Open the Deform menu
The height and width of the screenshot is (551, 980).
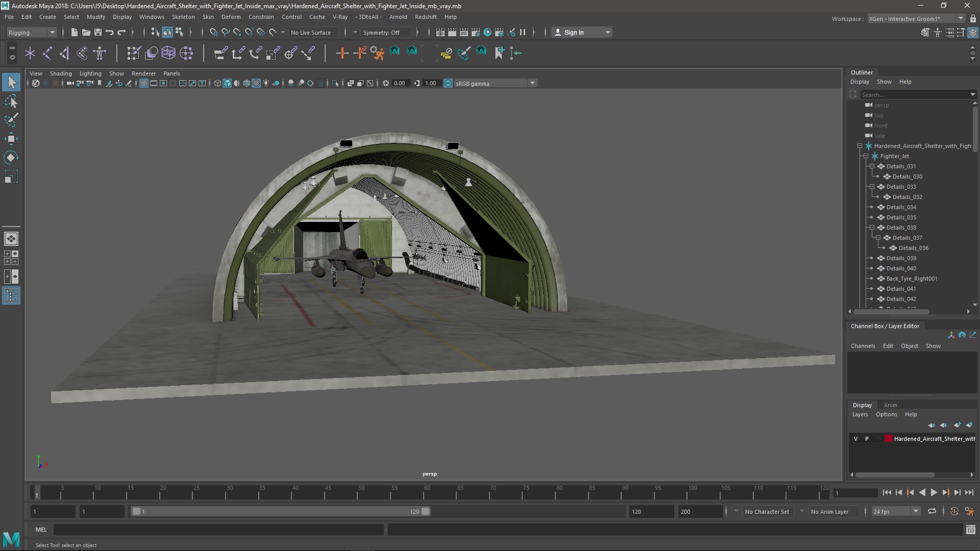point(231,17)
